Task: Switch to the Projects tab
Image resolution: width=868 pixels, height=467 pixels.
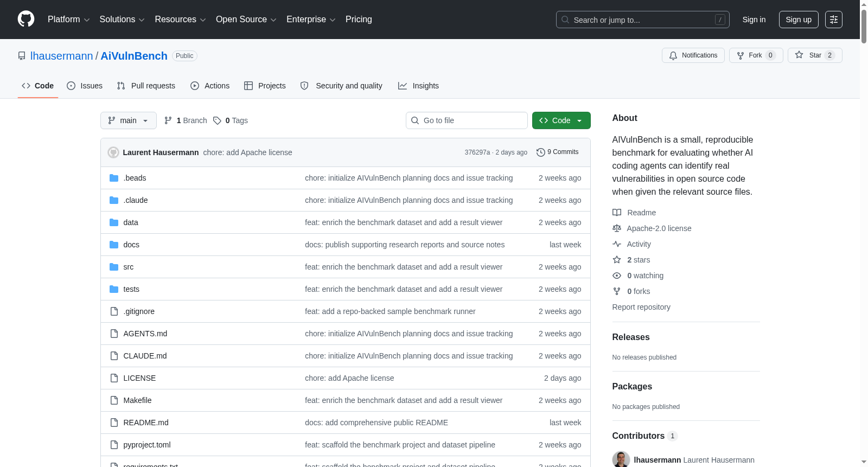Action: [265, 86]
